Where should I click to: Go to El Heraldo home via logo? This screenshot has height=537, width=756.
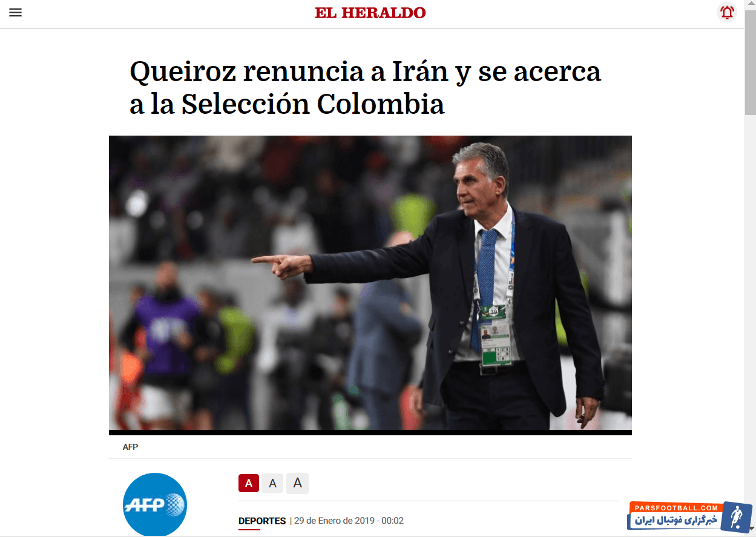click(x=370, y=13)
